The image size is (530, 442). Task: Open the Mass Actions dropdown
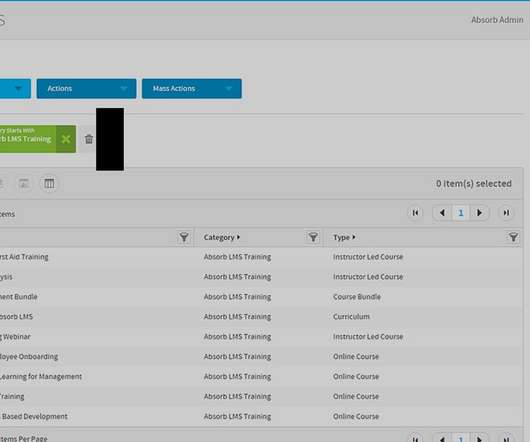click(x=192, y=89)
